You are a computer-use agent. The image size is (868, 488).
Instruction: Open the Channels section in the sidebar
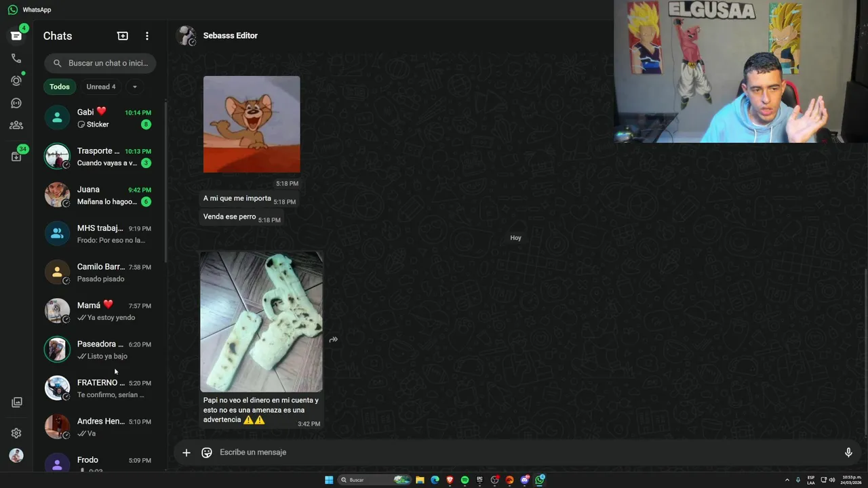click(16, 103)
